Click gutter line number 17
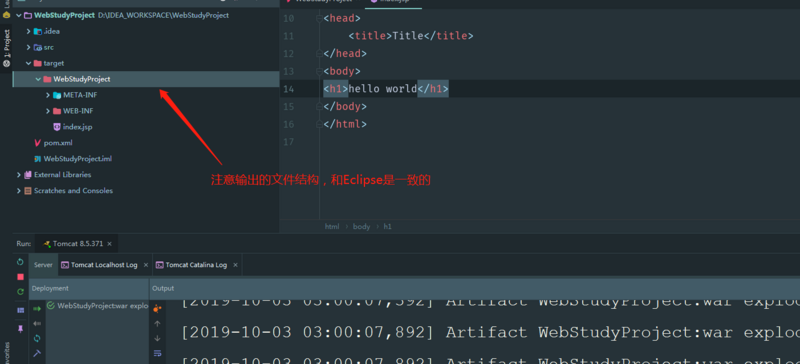This screenshot has width=800, height=364. coord(288,142)
